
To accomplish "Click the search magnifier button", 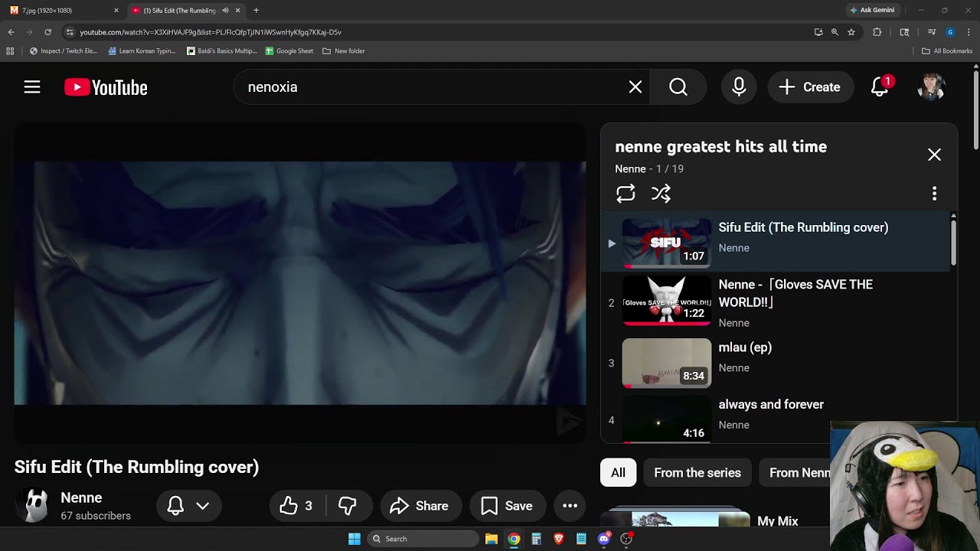I will tap(678, 87).
